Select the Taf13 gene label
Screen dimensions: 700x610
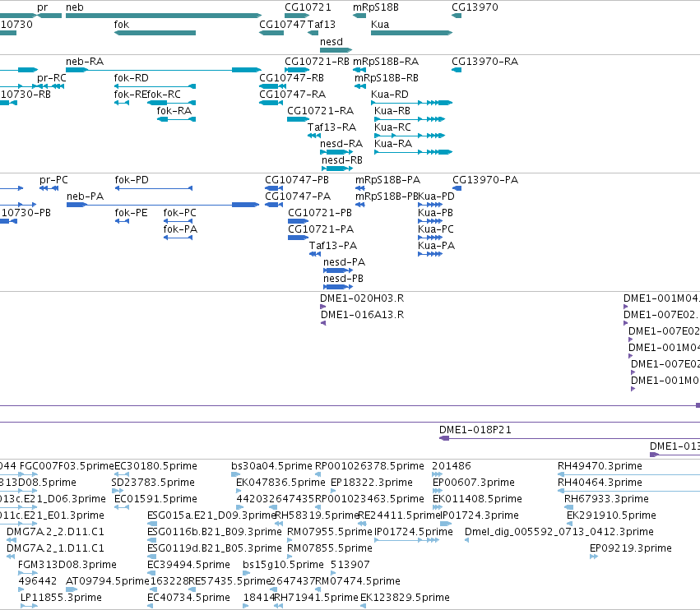click(322, 24)
